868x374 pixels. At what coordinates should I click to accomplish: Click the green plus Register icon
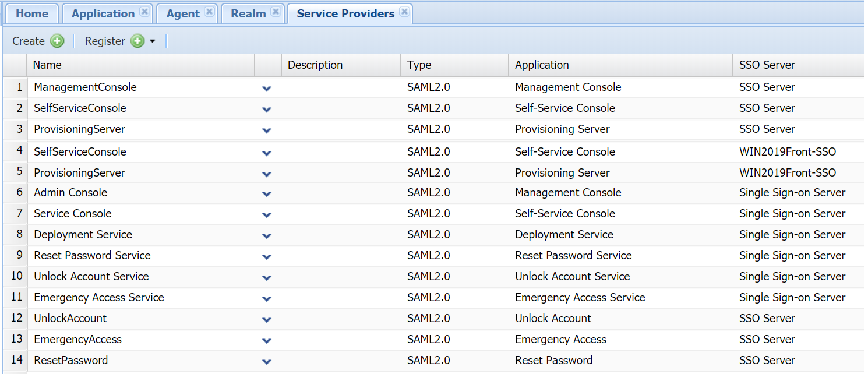tap(137, 41)
